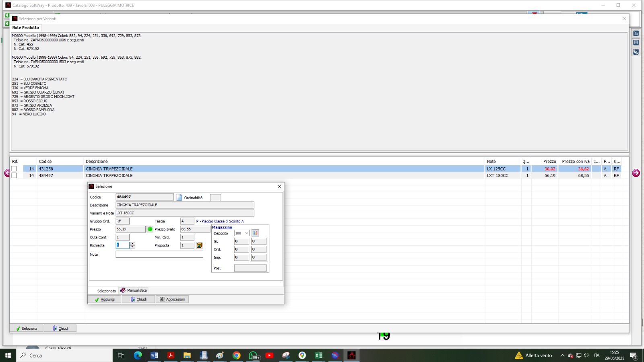Open the warehouse chart icon beside Deposito

(255, 233)
